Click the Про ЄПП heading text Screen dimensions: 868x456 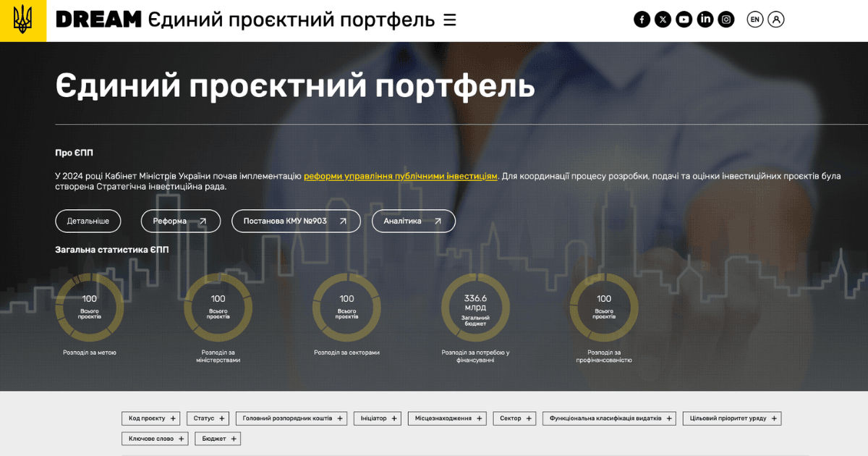(74, 153)
